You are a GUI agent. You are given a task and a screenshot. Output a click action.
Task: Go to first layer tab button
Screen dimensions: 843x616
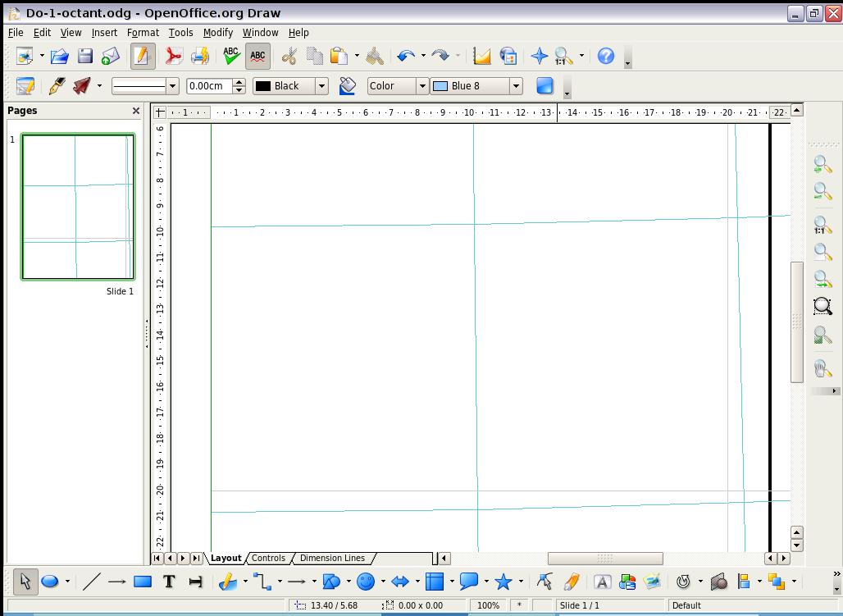coord(157,559)
